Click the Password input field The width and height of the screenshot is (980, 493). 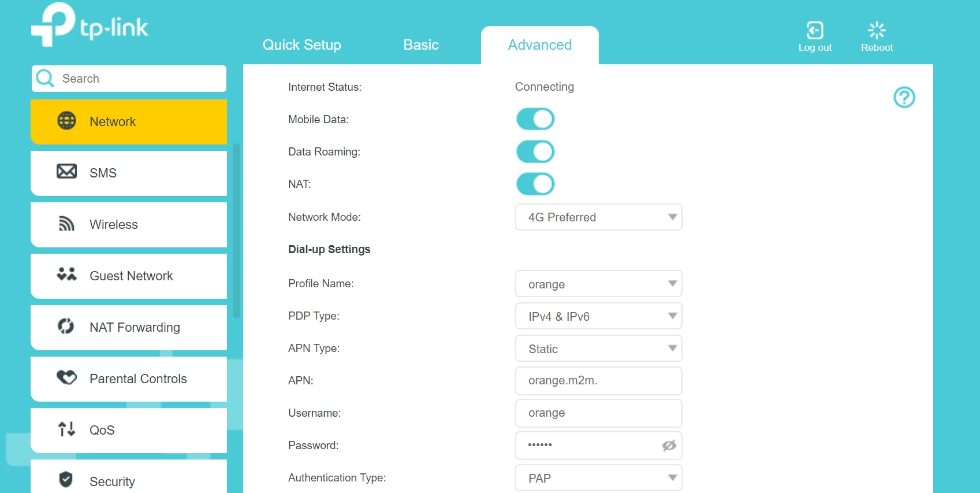click(599, 446)
